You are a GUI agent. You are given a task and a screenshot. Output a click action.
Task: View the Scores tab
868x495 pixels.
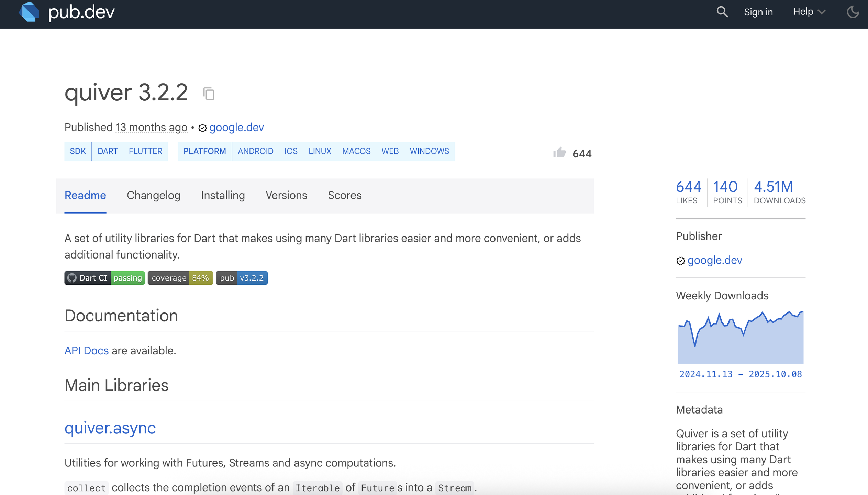click(x=344, y=195)
